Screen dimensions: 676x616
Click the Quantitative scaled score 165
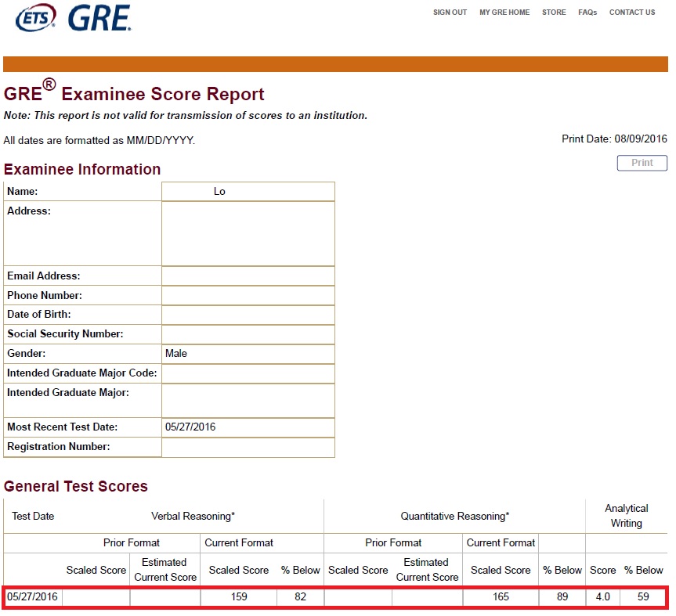(501, 596)
